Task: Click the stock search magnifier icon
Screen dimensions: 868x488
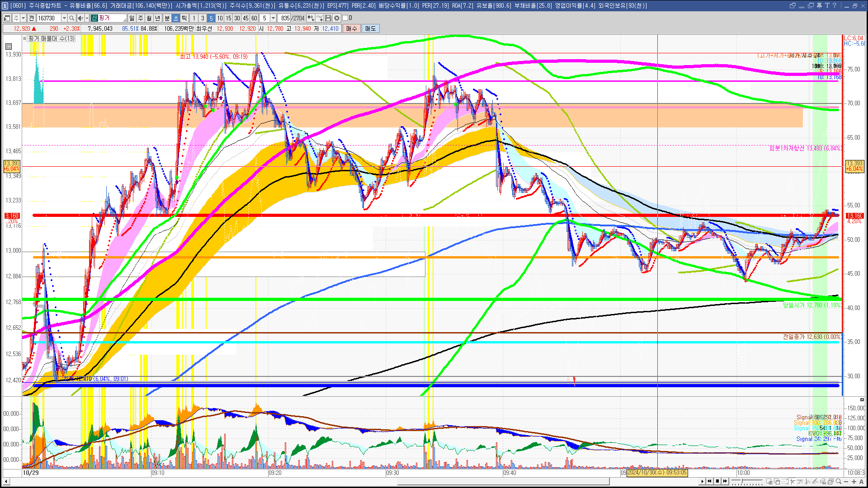Action: tap(71, 18)
